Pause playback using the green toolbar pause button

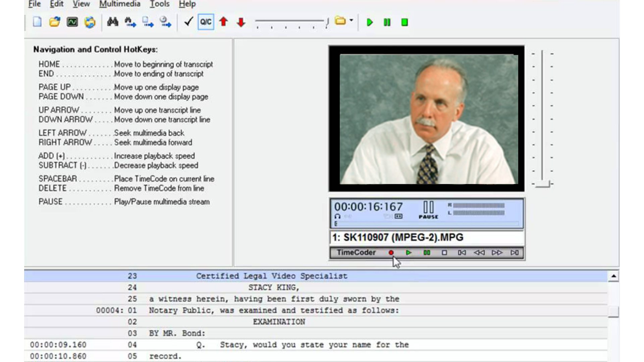(x=386, y=22)
